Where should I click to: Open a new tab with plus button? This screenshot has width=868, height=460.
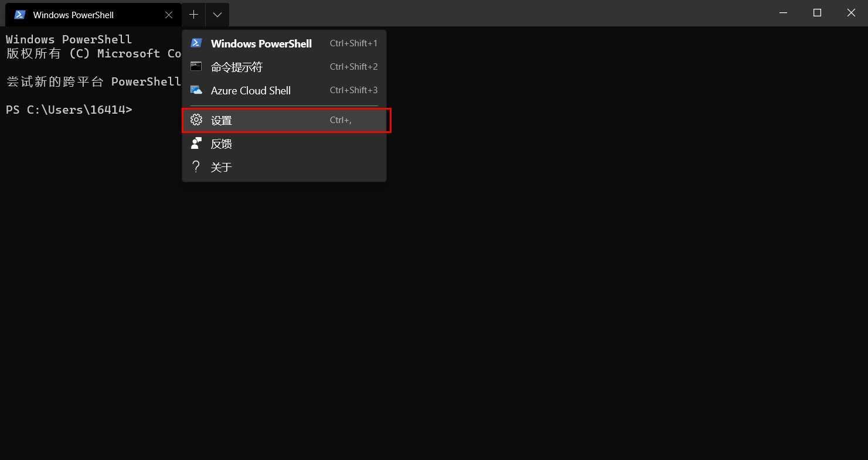coord(193,15)
